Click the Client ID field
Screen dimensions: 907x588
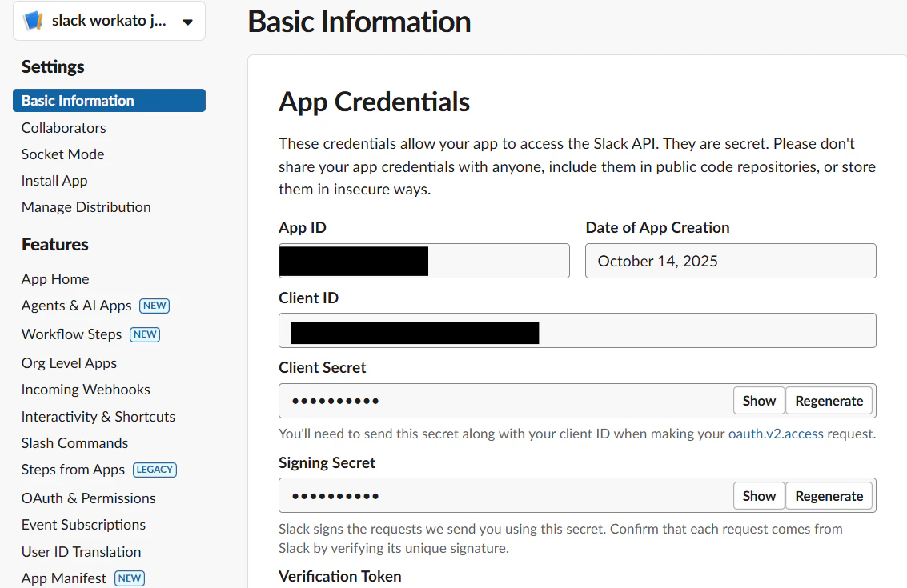[577, 330]
